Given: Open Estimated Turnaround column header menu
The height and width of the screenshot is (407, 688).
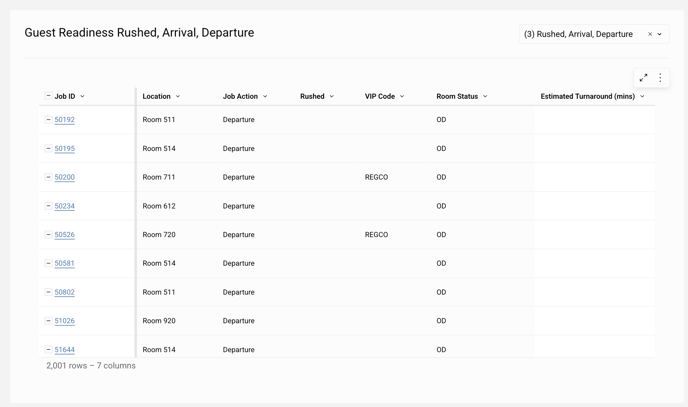Looking at the screenshot, I should pyautogui.click(x=642, y=97).
